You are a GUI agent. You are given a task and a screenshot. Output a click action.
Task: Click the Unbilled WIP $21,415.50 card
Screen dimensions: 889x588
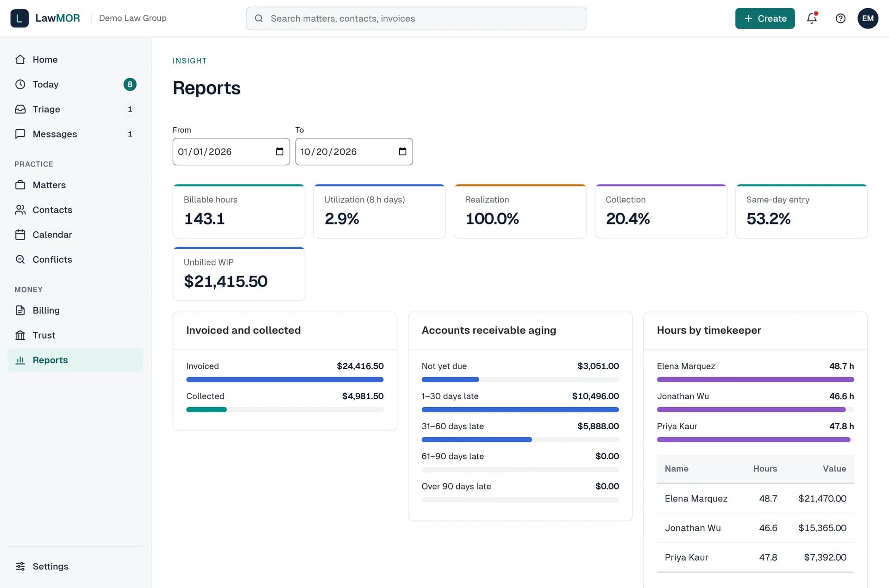(x=239, y=274)
